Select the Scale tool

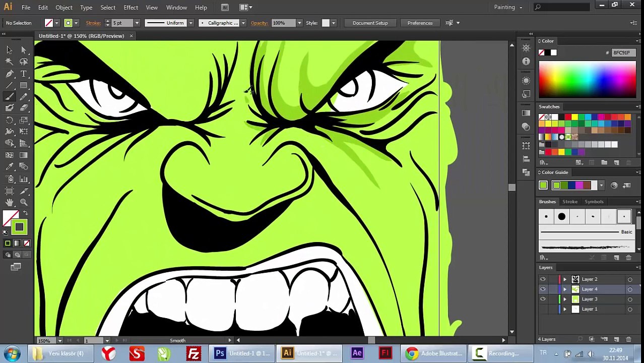[24, 120]
